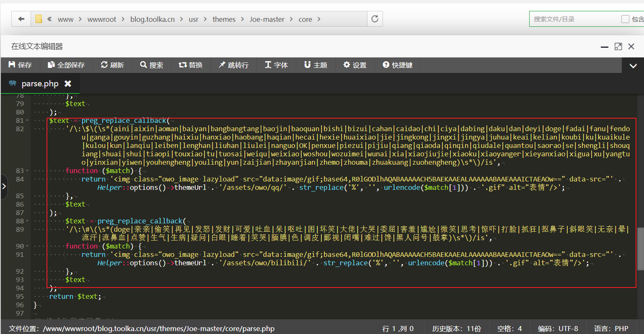Click '/assets/owo/bilibili/' string in code

(265, 263)
